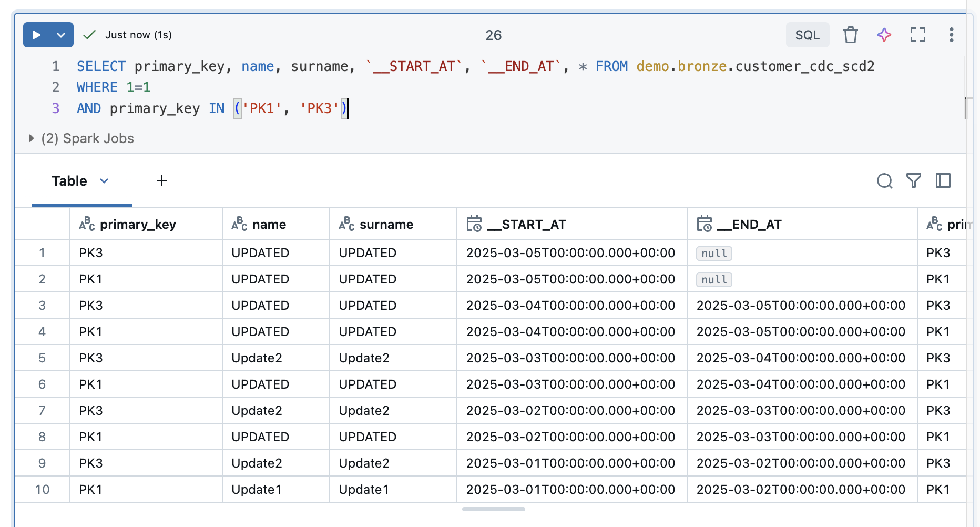Image resolution: width=980 pixels, height=527 pixels.
Task: Select the null cell in row 1
Action: [x=714, y=254]
